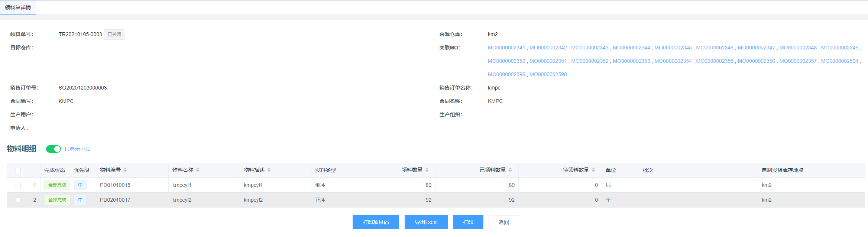Viewport: 868px width, 237px height.
Task: Click the 中 priority tag in row 1
Action: [x=80, y=185]
